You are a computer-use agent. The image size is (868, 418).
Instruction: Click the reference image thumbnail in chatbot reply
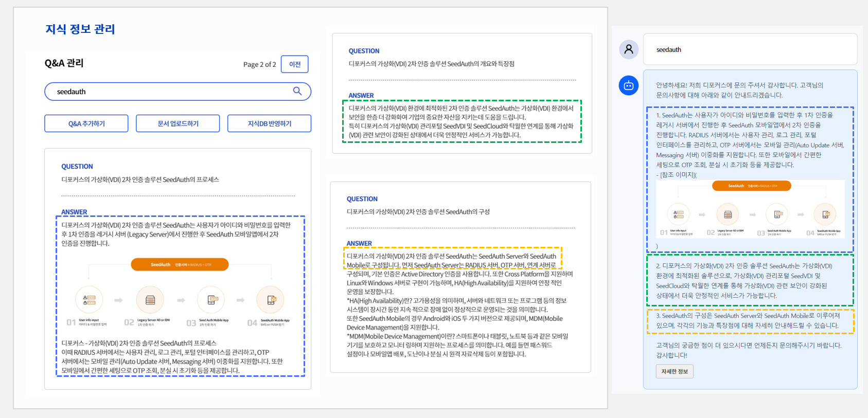750,209
